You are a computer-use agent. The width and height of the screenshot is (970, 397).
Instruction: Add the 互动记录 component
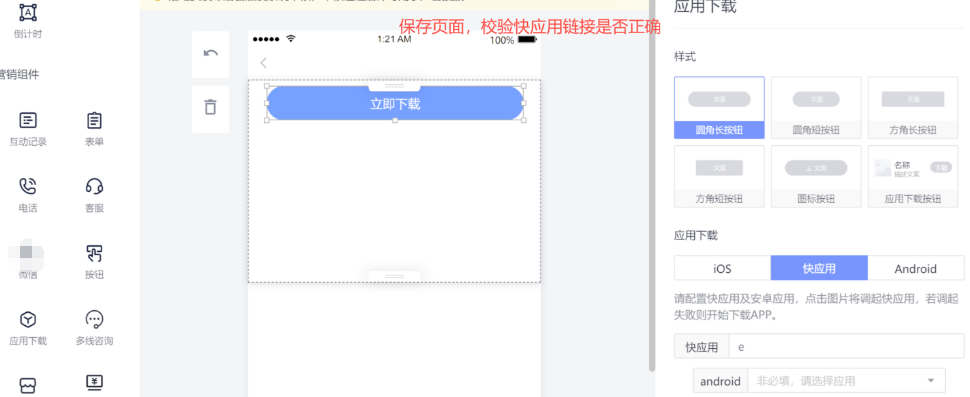point(28,129)
